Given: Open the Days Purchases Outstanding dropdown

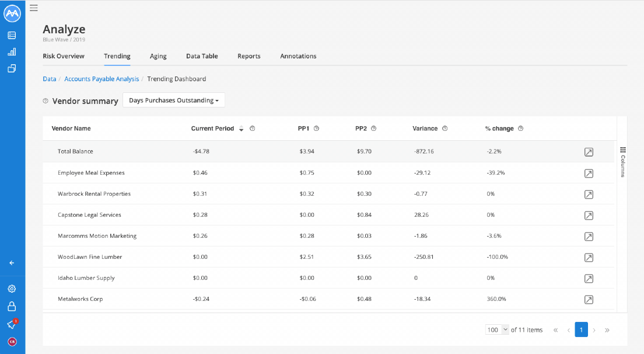Looking at the screenshot, I should pyautogui.click(x=174, y=100).
